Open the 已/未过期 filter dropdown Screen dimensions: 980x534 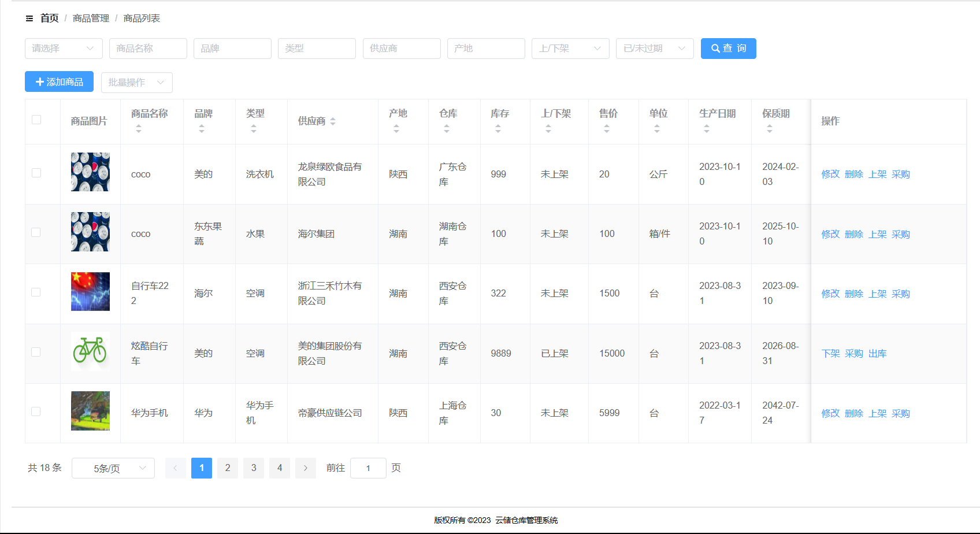tap(655, 49)
